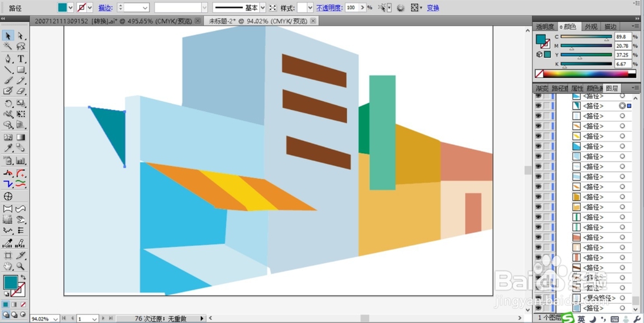Select the Scale tool
The image size is (644, 323).
click(x=21, y=104)
